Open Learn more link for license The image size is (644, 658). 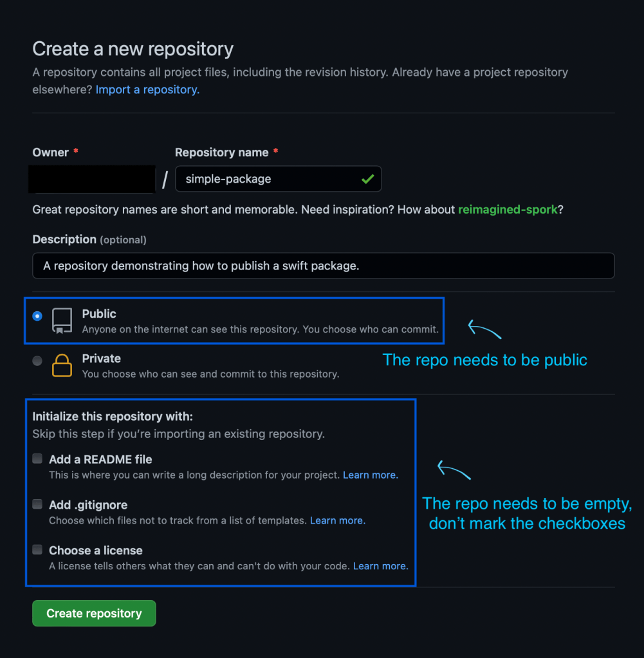380,566
